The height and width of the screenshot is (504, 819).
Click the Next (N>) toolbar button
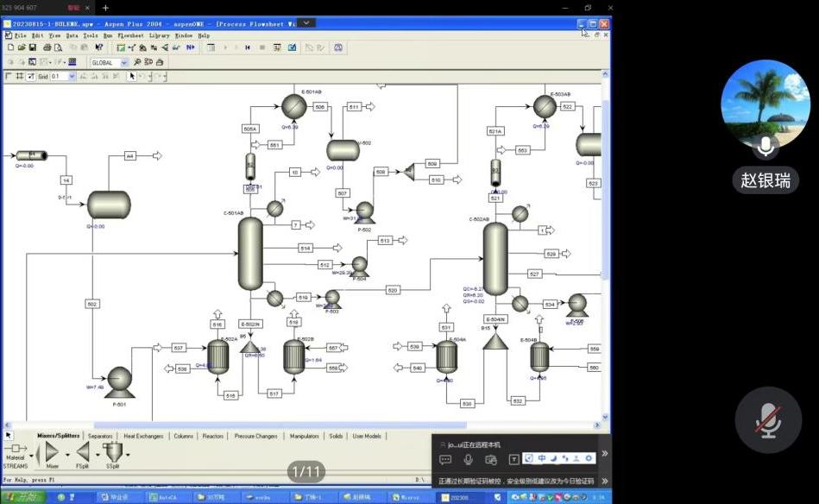point(191,47)
